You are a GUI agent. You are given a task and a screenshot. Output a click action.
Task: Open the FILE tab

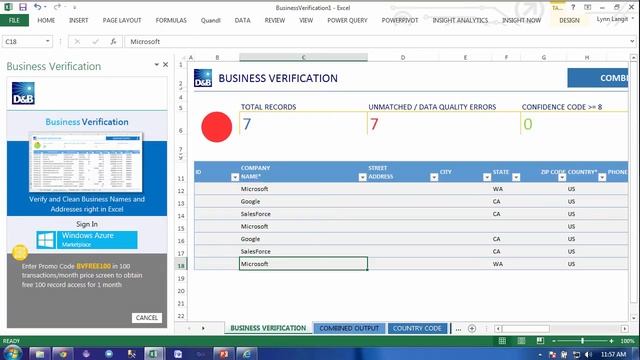coord(14,20)
